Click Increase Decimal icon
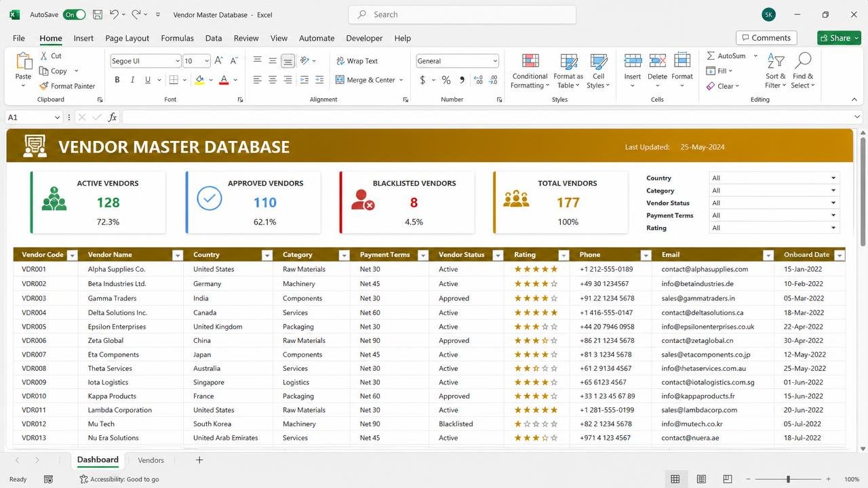Image resolution: width=868 pixels, height=488 pixels. pyautogui.click(x=479, y=80)
